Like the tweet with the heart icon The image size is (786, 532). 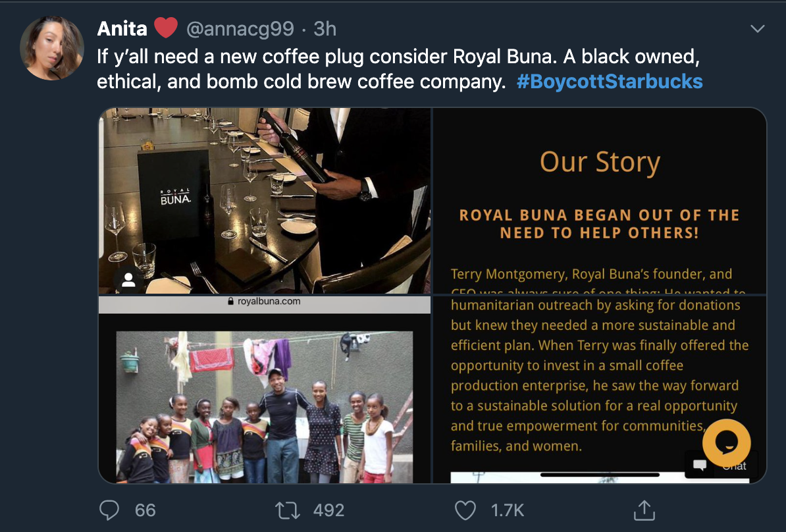[465, 510]
